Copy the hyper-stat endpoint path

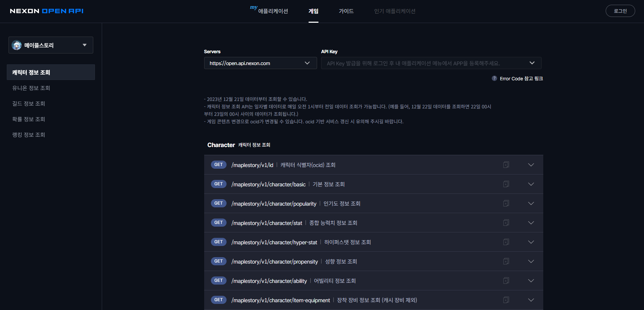click(x=506, y=242)
